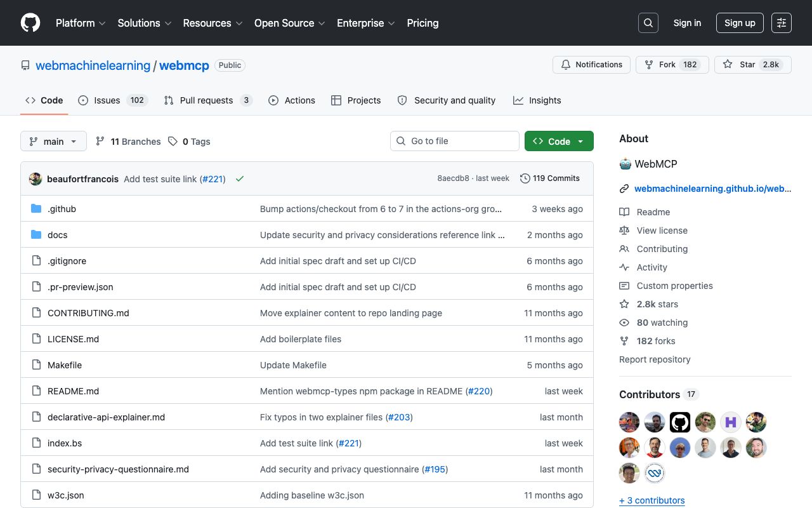Switch to the Issues tab
812x508 pixels.
coord(113,100)
